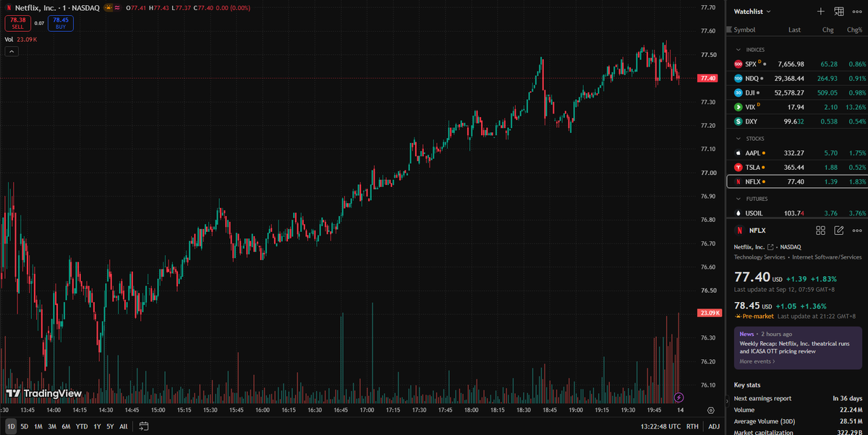Select the SPX row in watchlist
Screen dimensions: 868x435
pos(797,64)
